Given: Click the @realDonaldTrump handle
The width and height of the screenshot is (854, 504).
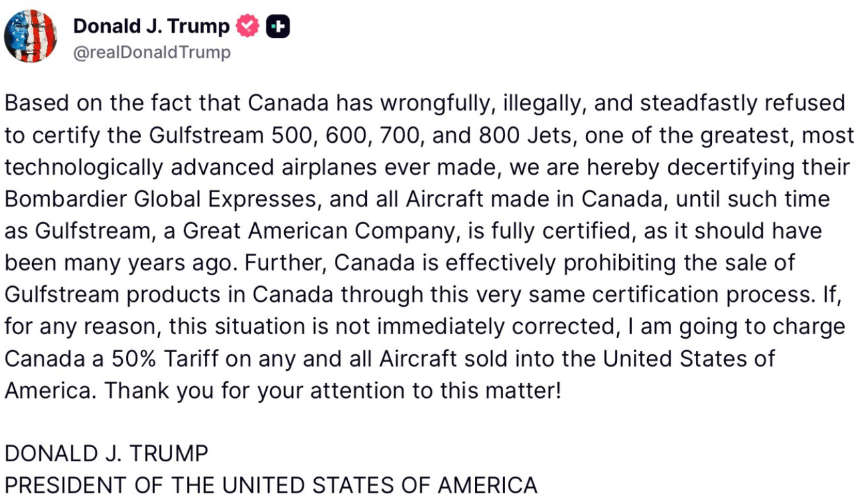Looking at the screenshot, I should coord(151,53).
